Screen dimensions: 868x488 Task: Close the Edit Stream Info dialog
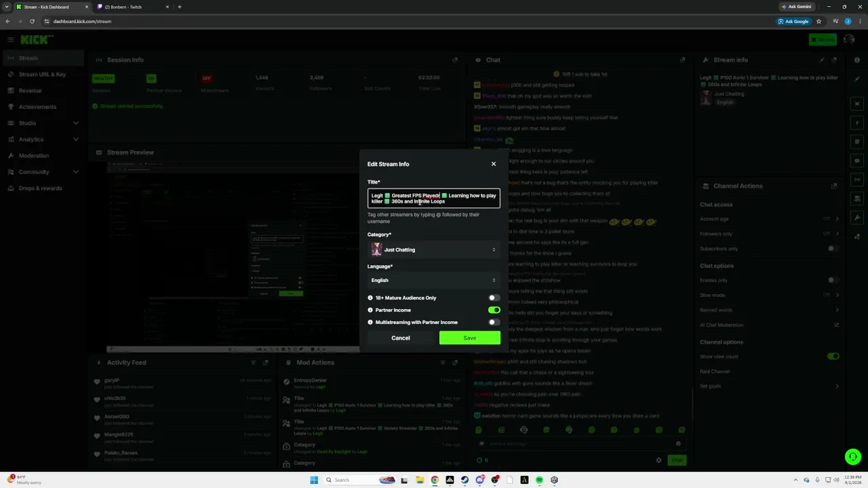pos(494,164)
